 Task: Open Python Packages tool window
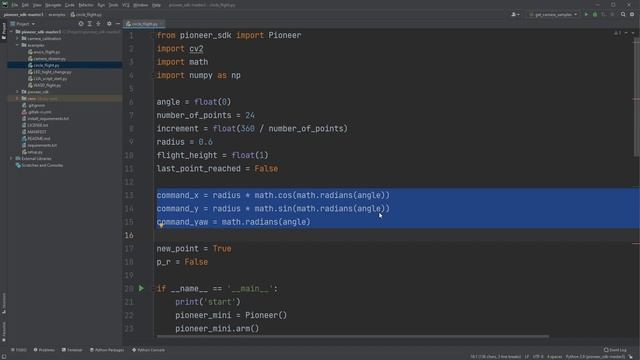click(107, 350)
